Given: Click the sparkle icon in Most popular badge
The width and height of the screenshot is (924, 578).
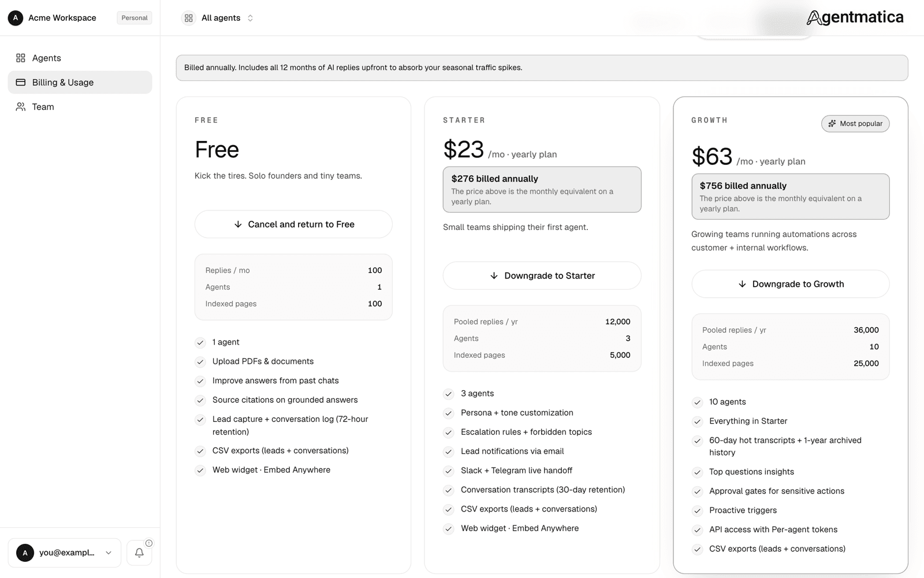Looking at the screenshot, I should (x=832, y=124).
